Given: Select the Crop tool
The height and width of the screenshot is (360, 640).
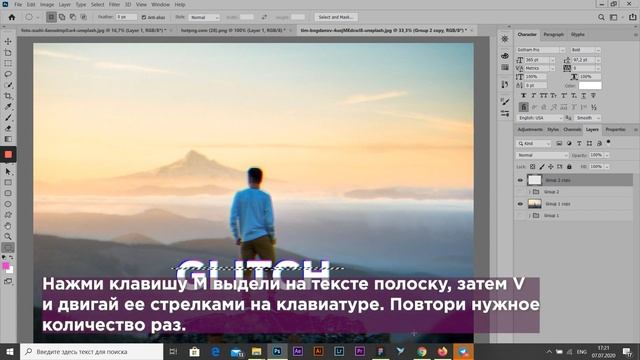Looking at the screenshot, I should pos(8,96).
